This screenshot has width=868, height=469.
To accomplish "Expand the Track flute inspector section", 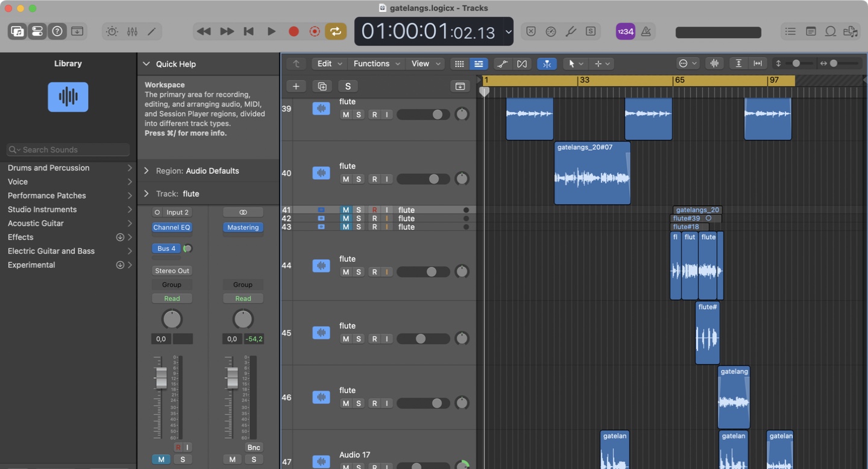I will coord(146,194).
